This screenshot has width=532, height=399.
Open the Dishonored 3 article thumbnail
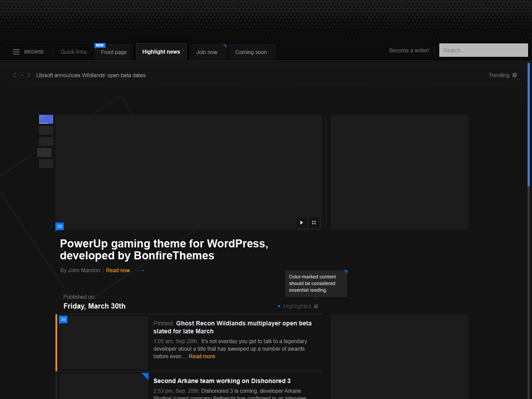tap(103, 386)
